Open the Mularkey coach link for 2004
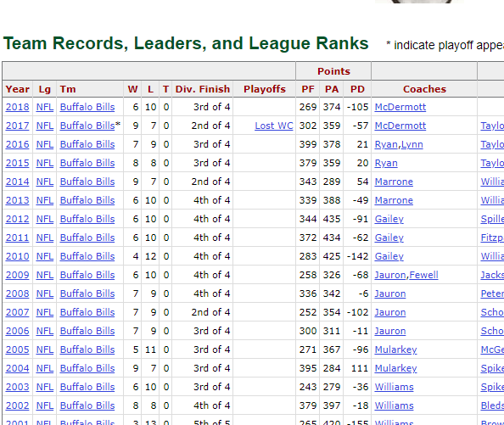Image resolution: width=504 pixels, height=425 pixels. coord(395,368)
